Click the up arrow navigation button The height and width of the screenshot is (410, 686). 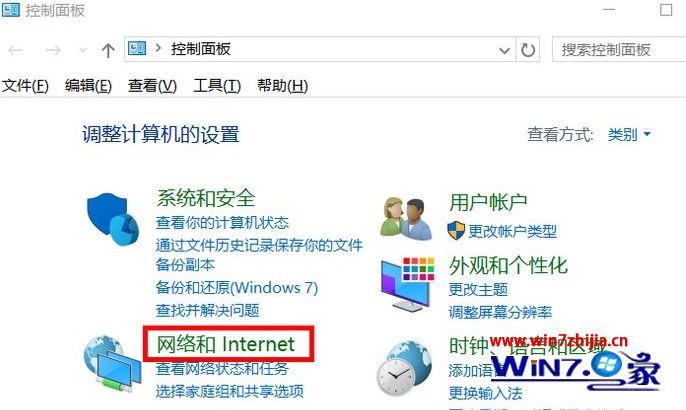(x=108, y=50)
